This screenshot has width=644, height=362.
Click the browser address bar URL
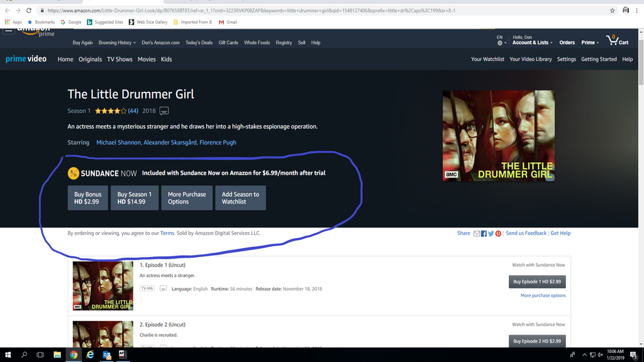coord(251,11)
